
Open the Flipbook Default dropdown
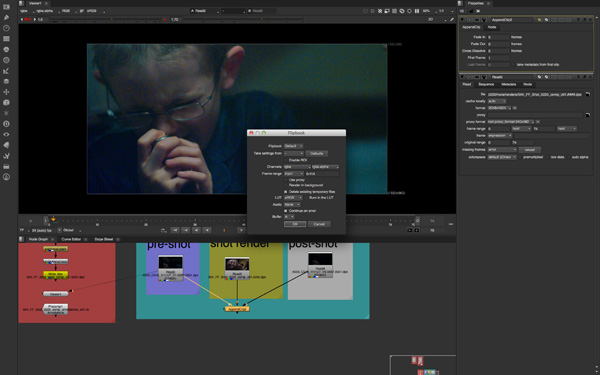point(293,146)
